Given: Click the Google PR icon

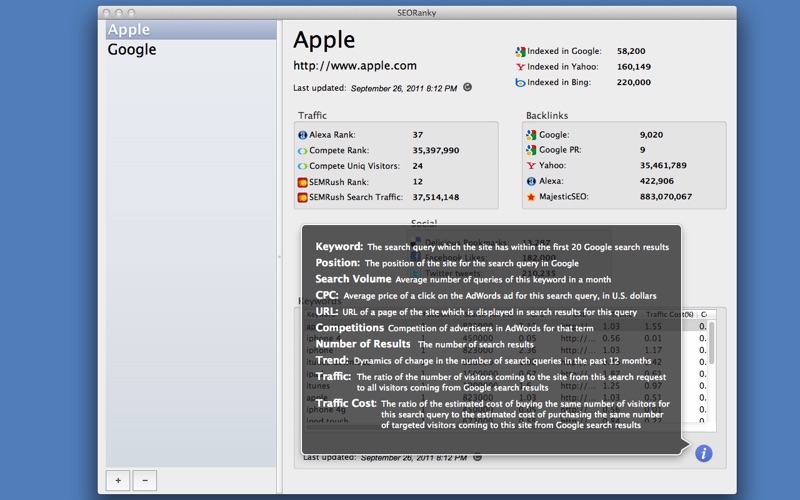Looking at the screenshot, I should [531, 150].
